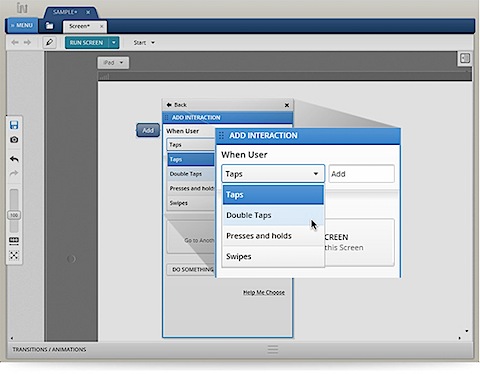Select Presses and holds option
The width and height of the screenshot is (480, 374).
273,236
